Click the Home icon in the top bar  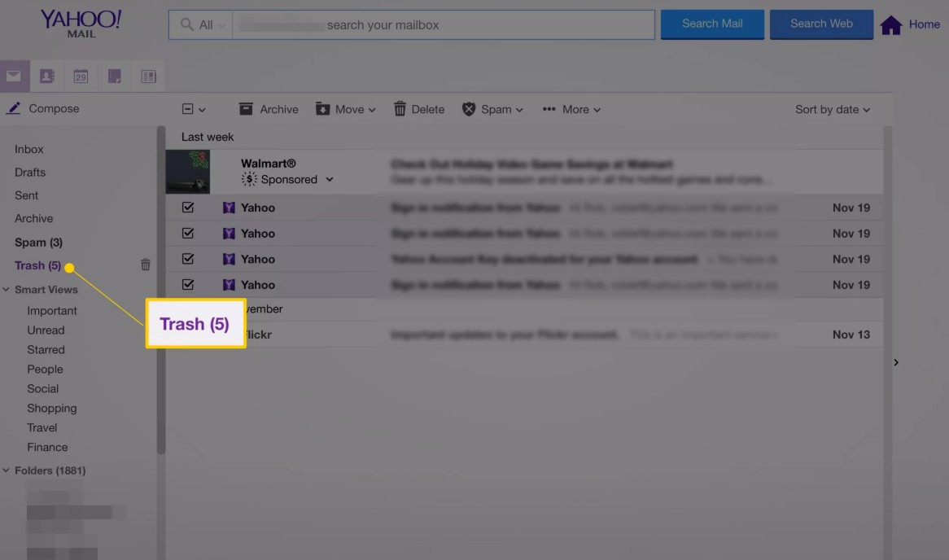tap(891, 24)
